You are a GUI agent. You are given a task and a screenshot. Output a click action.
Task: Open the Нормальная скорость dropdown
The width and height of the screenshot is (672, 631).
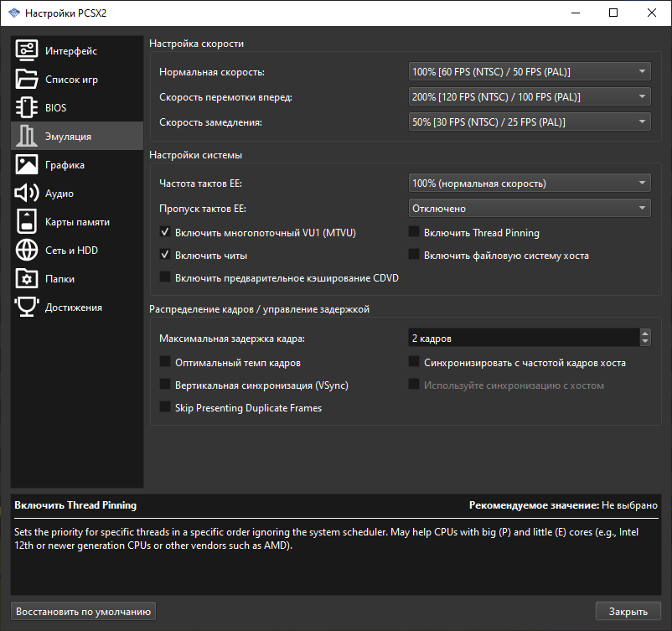530,71
